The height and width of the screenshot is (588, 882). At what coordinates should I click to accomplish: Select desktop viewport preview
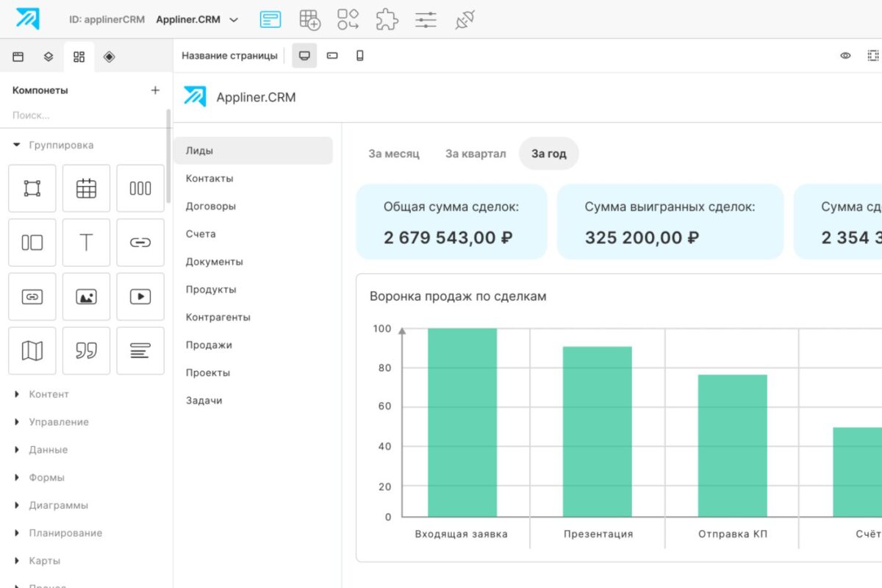[x=304, y=56]
